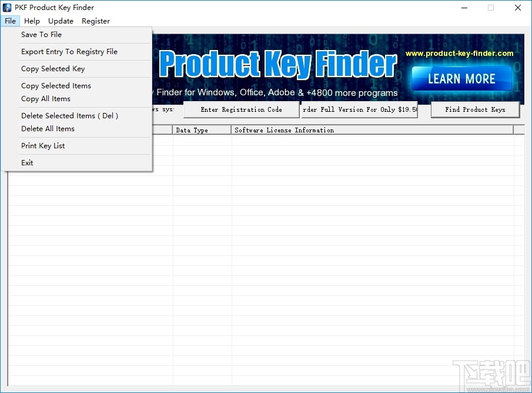532x393 pixels.
Task: Open the Register menu
Action: [95, 21]
